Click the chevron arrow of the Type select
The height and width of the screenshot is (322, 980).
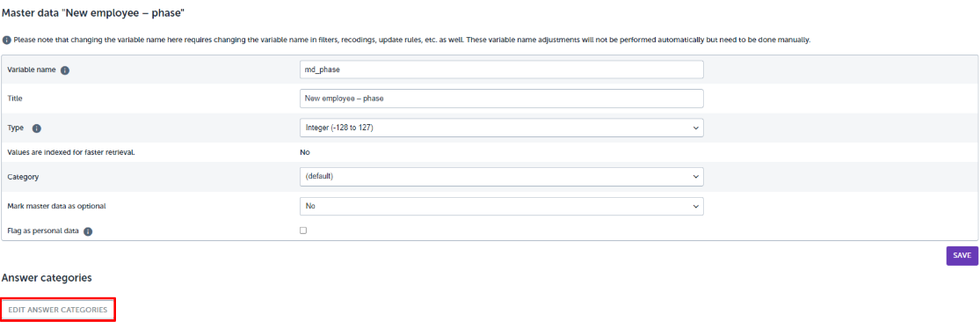pyautogui.click(x=695, y=128)
